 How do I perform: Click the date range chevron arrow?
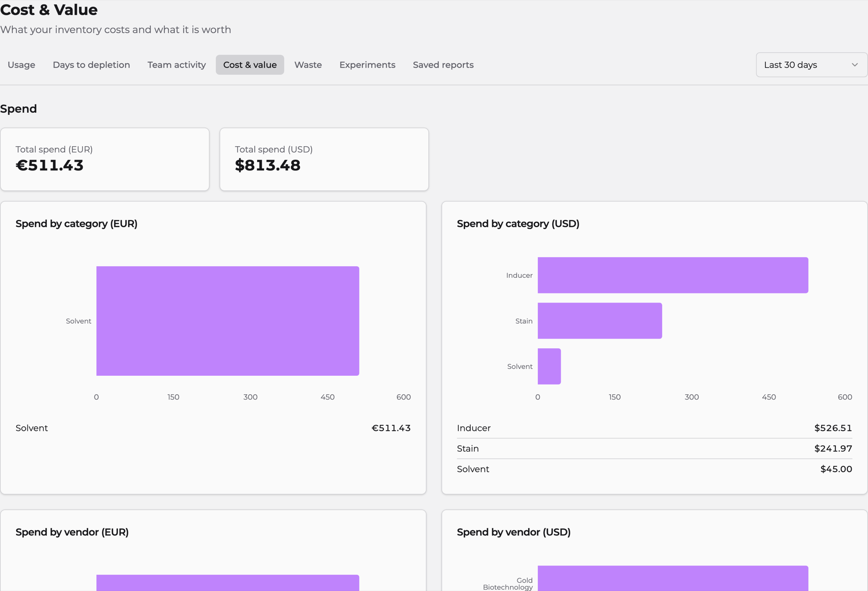[x=854, y=65]
